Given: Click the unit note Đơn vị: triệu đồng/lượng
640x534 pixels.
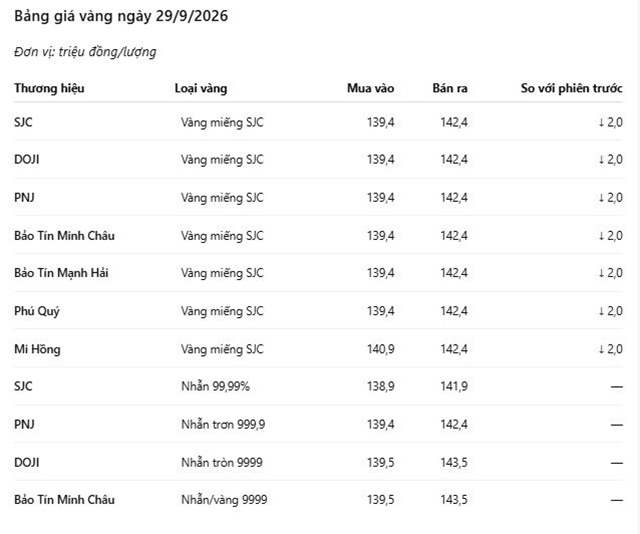Looking at the screenshot, I should pos(85,52).
